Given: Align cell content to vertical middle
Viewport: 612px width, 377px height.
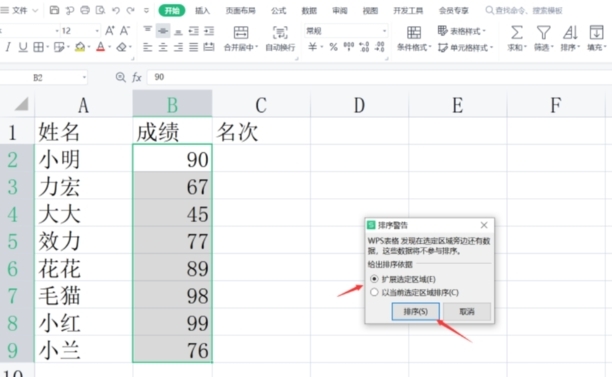Looking at the screenshot, I should point(163,30).
